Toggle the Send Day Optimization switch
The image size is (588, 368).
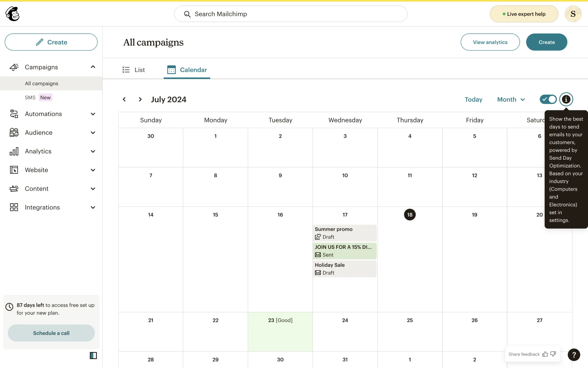coord(548,99)
